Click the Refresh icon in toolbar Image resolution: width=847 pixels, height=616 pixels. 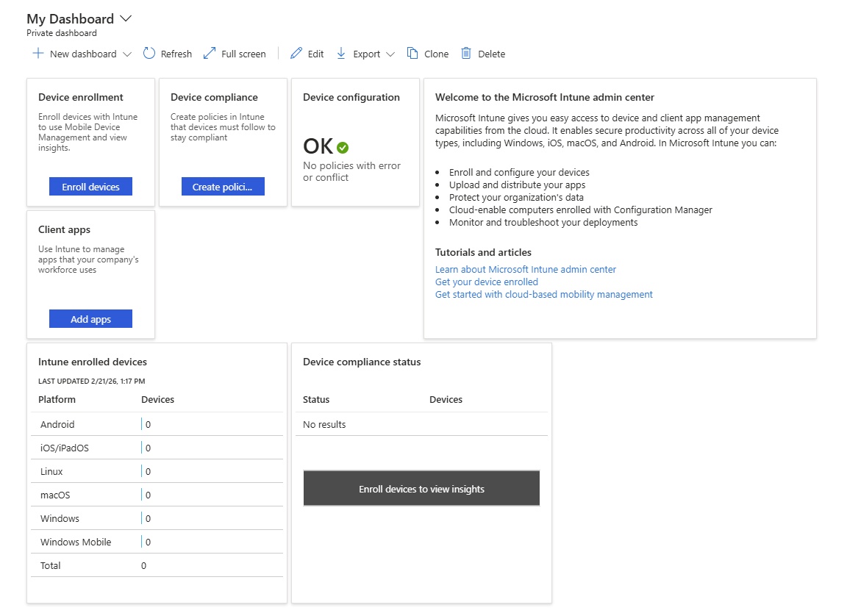click(x=149, y=54)
